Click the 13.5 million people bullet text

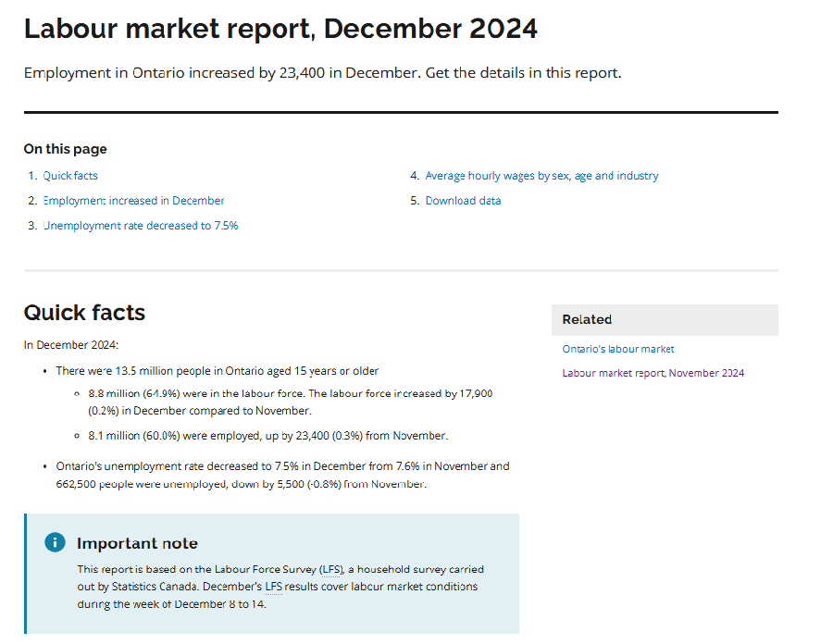point(218,371)
